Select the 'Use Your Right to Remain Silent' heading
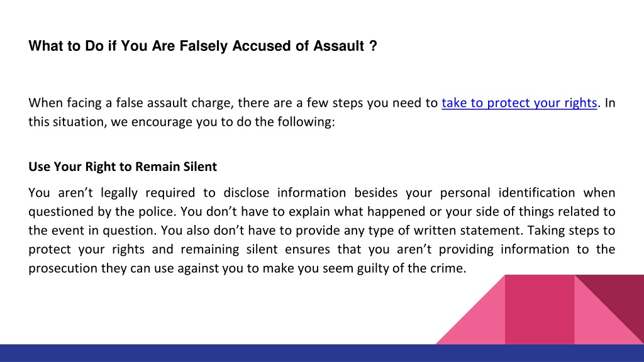Viewport: 644px width, 362px height. tap(123, 167)
